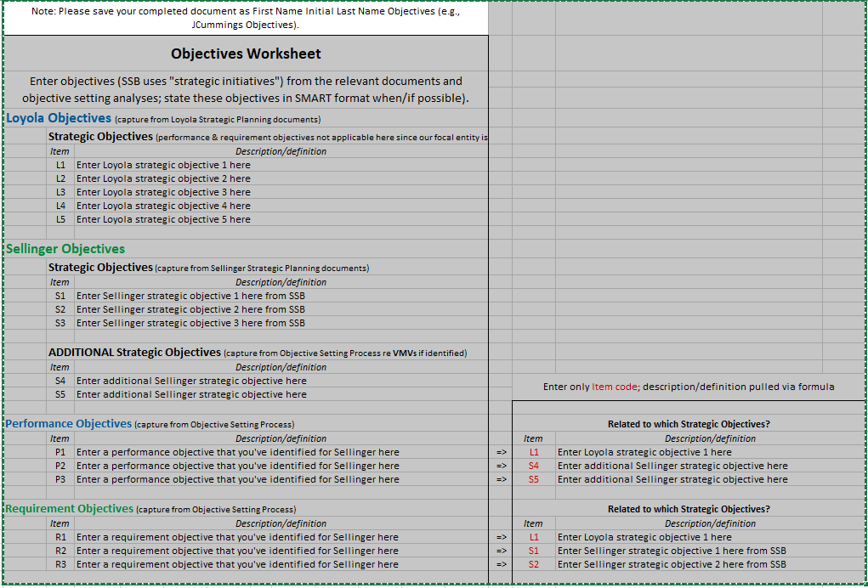
Task: Click item code cell R2
Action: [x=60, y=551]
